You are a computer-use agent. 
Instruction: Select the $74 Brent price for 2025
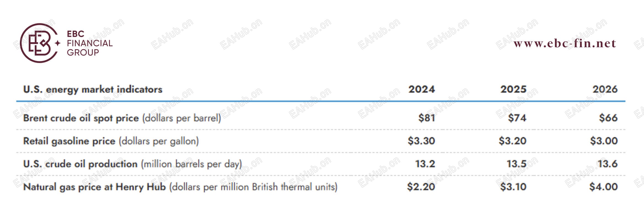[517, 118]
